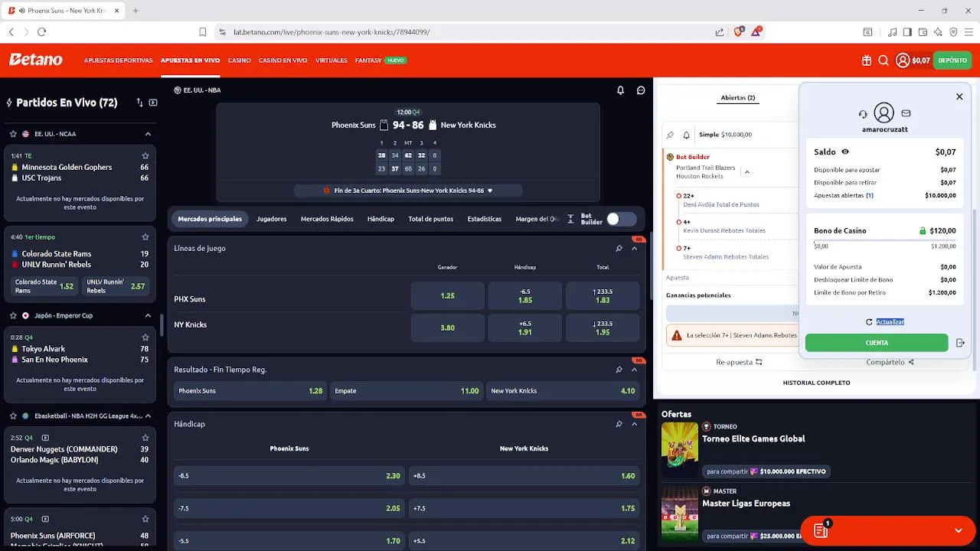
Task: Collapse the Japón - Emperor Cup section
Action: pos(148,315)
